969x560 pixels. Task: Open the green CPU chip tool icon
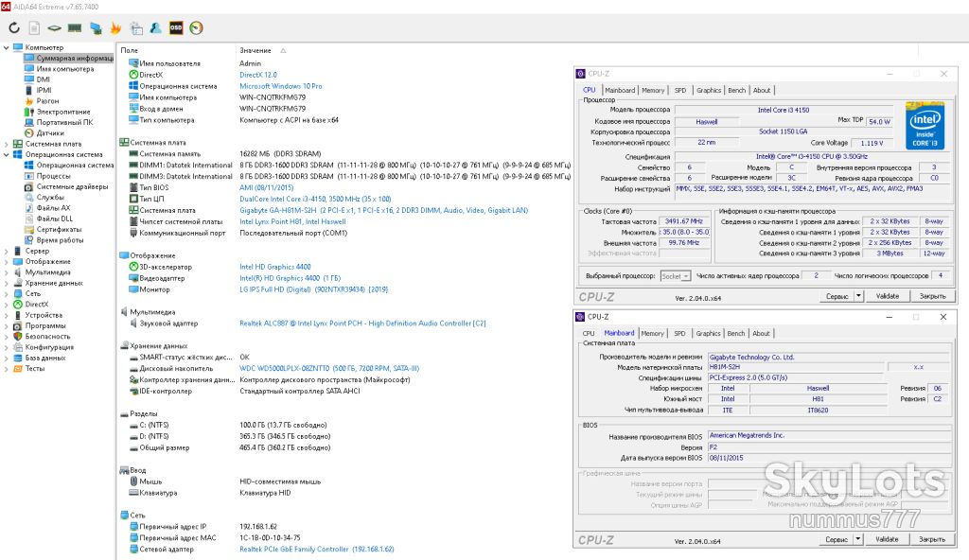pyautogui.click(x=54, y=27)
